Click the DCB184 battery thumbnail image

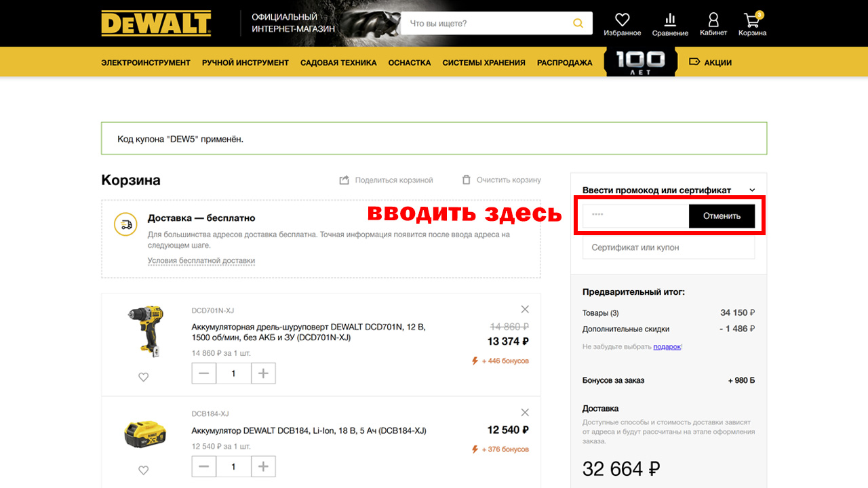tap(145, 434)
